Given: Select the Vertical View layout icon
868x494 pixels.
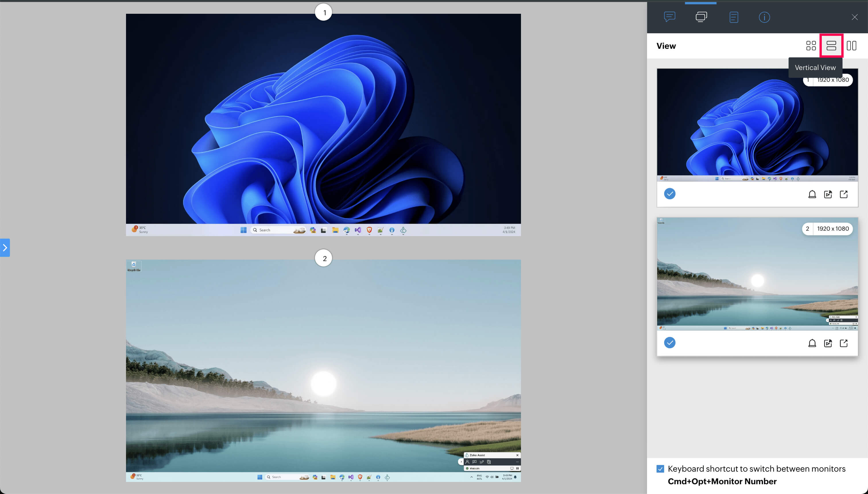Looking at the screenshot, I should coord(831,45).
